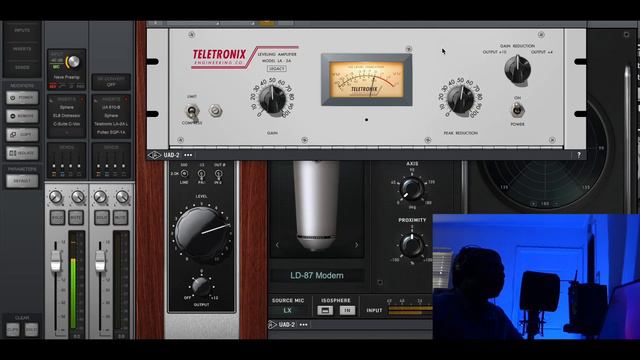This screenshot has width=640, height=360.
Task: Open the LD-87 Modern mic model selector
Action: click(x=317, y=276)
